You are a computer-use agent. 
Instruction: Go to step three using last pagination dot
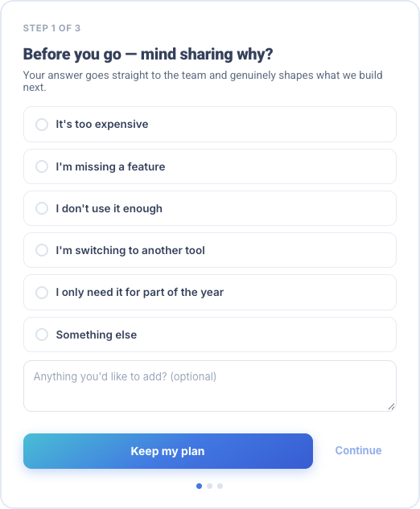pyautogui.click(x=220, y=486)
